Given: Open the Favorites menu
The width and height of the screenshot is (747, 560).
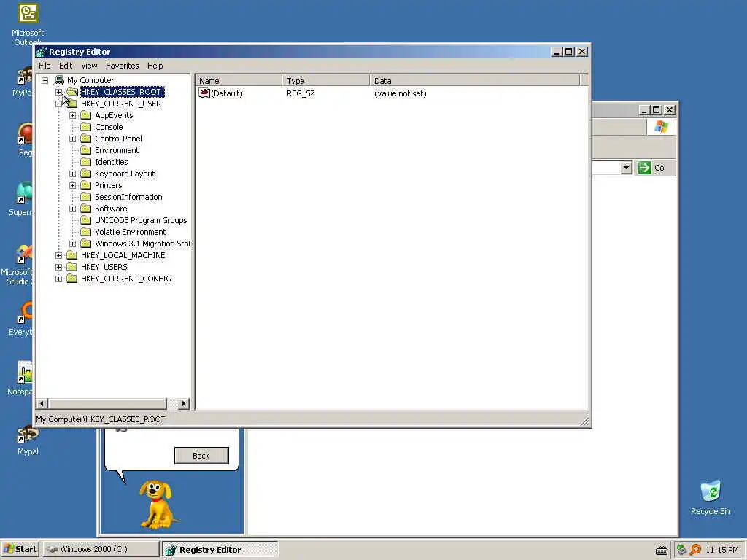Looking at the screenshot, I should tap(122, 66).
